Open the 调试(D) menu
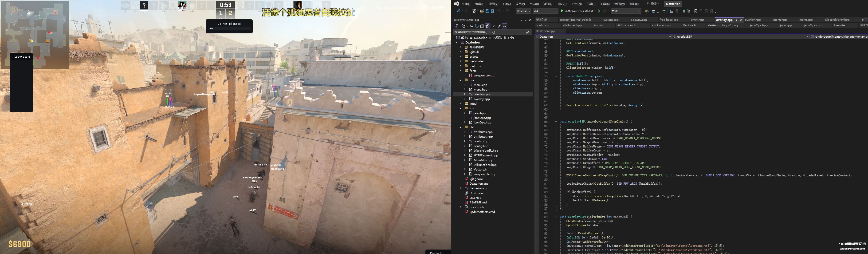868x254 pixels. pos(548,4)
